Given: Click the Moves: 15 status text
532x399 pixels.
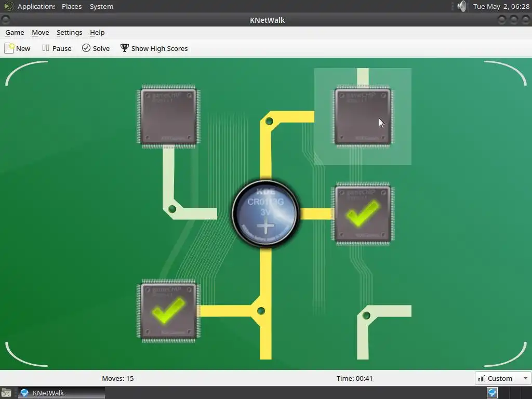Looking at the screenshot, I should coord(118,378).
